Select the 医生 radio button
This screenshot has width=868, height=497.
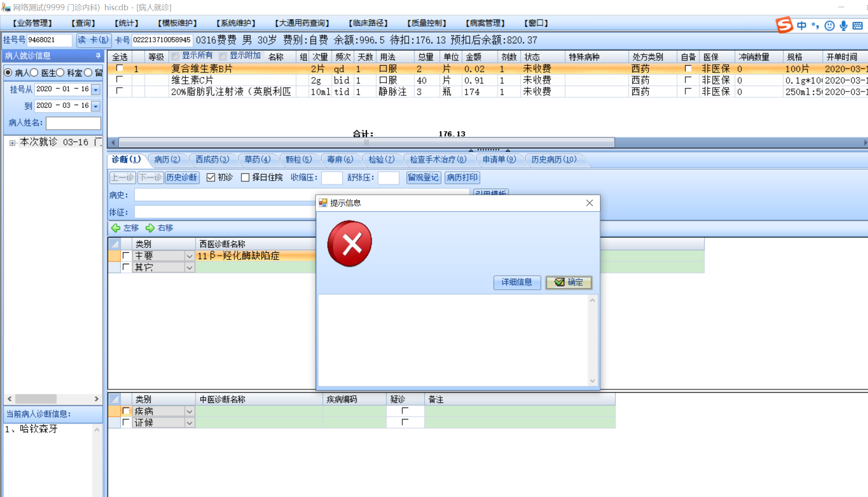pyautogui.click(x=35, y=73)
